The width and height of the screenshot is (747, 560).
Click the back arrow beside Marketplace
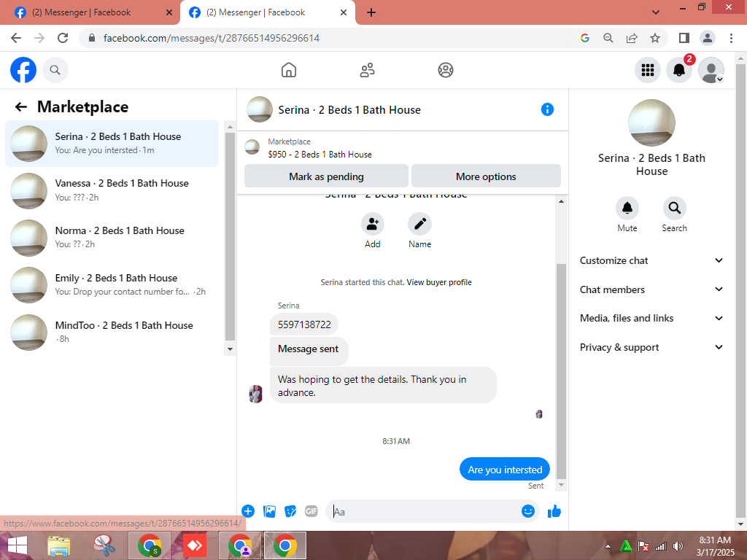(x=21, y=106)
